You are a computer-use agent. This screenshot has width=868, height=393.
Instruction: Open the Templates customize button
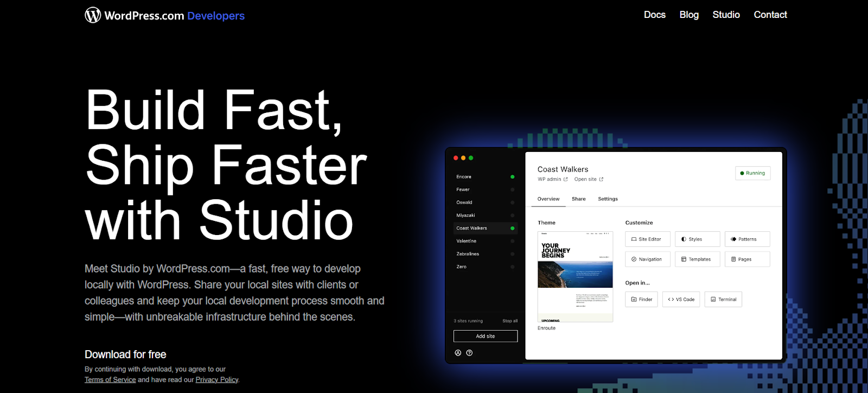pos(698,259)
